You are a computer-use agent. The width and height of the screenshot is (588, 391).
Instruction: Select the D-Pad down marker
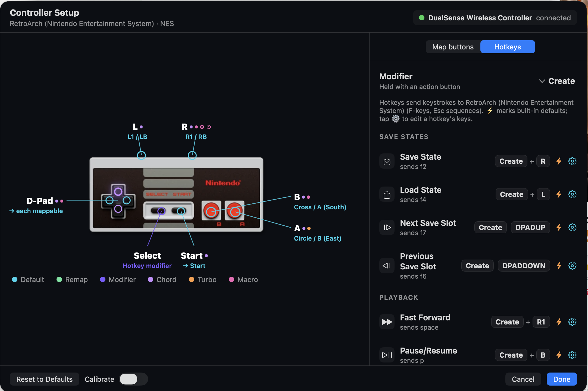[x=118, y=209]
